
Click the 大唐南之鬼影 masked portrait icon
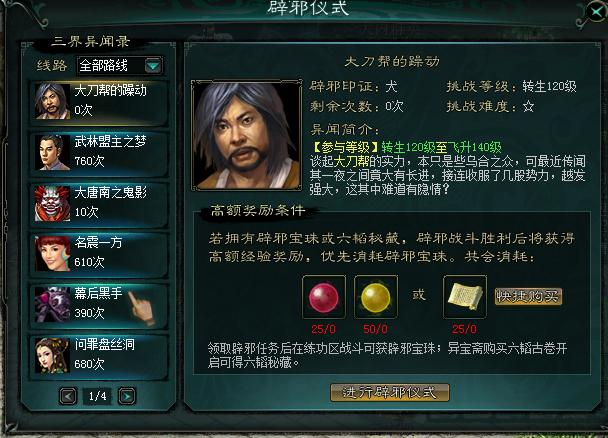coord(52,203)
